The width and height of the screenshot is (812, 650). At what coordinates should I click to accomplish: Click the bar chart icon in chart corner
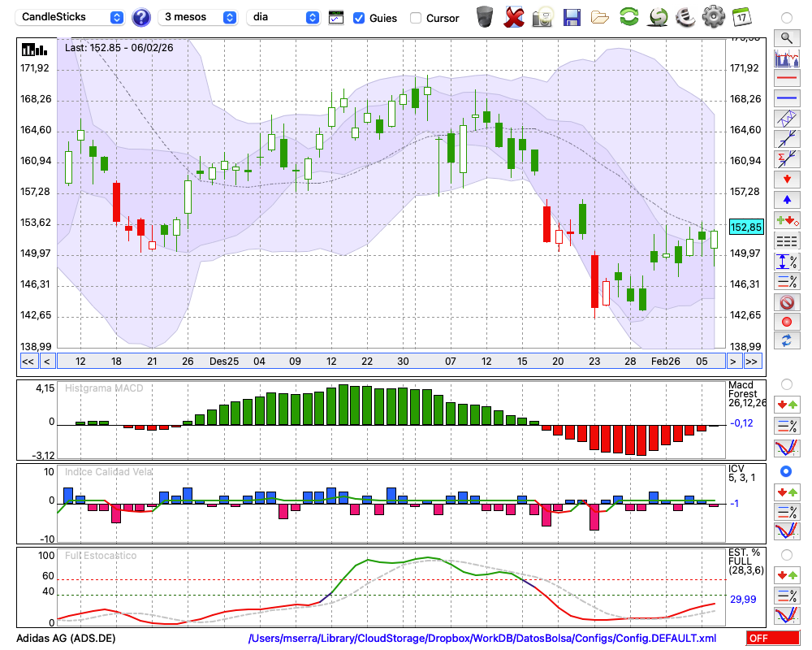coord(34,50)
